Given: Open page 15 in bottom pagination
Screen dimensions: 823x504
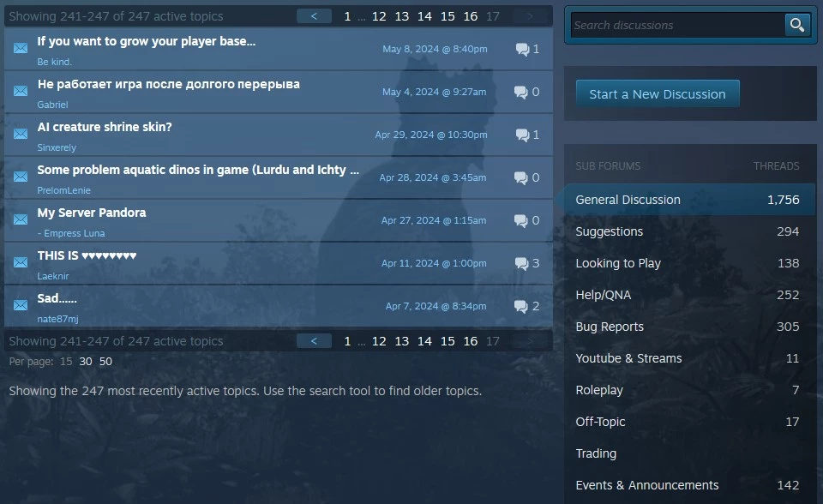Looking at the screenshot, I should coord(448,341).
